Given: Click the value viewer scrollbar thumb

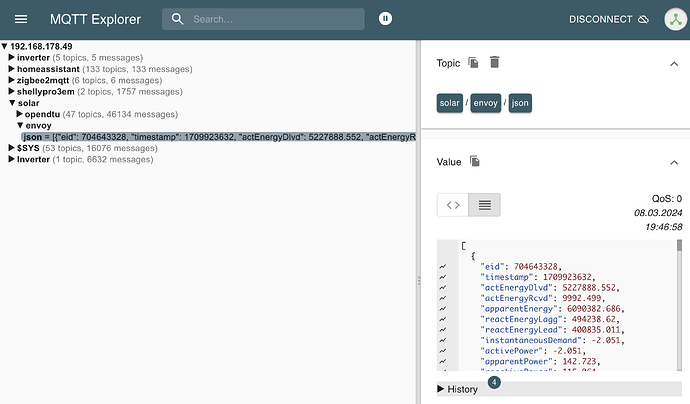Looking at the screenshot, I should 679,245.
